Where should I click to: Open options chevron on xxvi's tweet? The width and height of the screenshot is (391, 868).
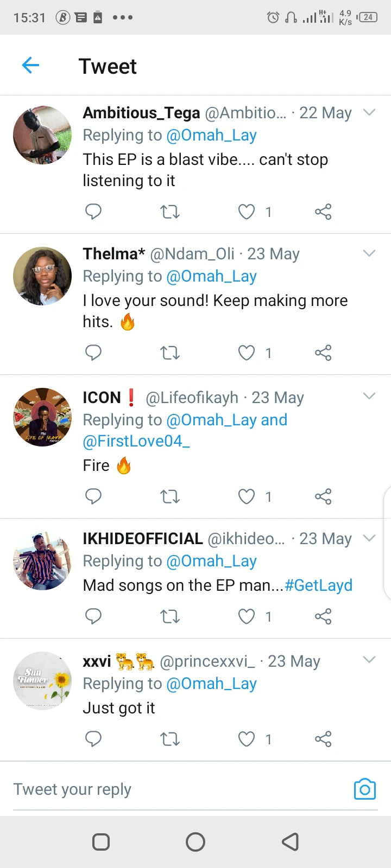tap(369, 660)
